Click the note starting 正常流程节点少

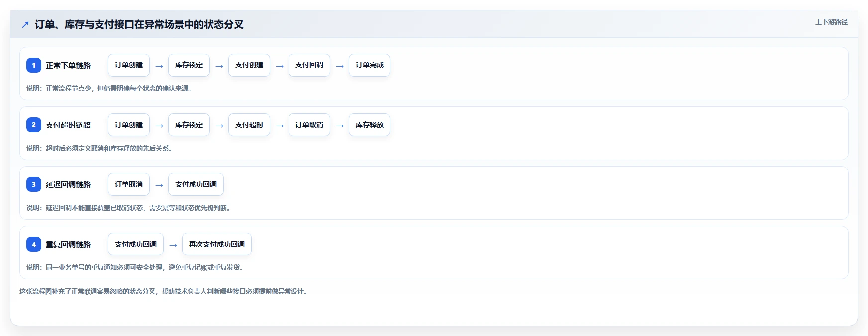tap(110, 88)
